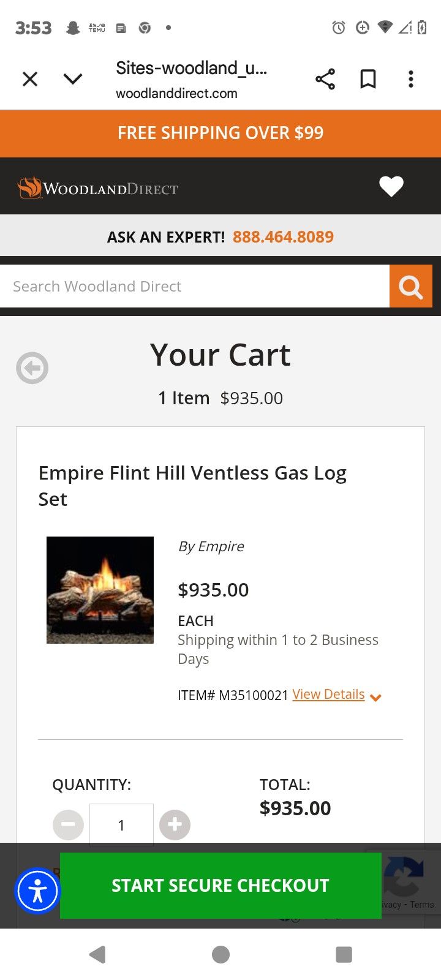Open the Woodland Direct logo homepage
The image size is (441, 980).
point(98,187)
